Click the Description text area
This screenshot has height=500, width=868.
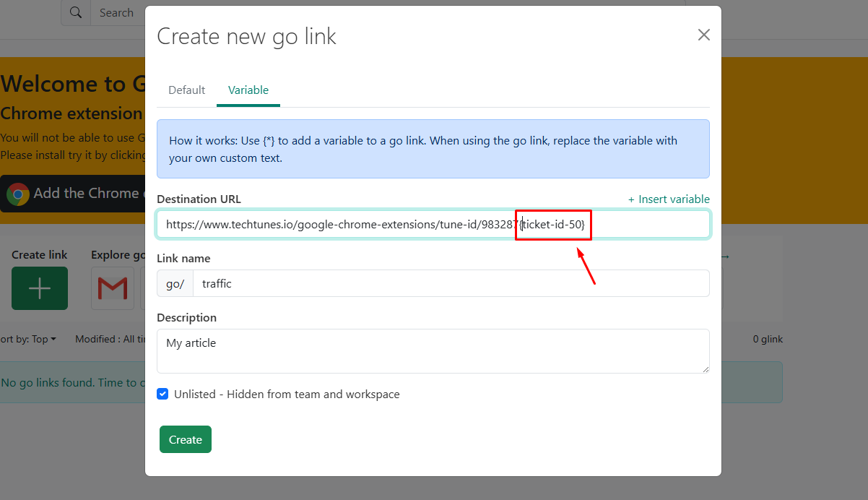coord(433,351)
